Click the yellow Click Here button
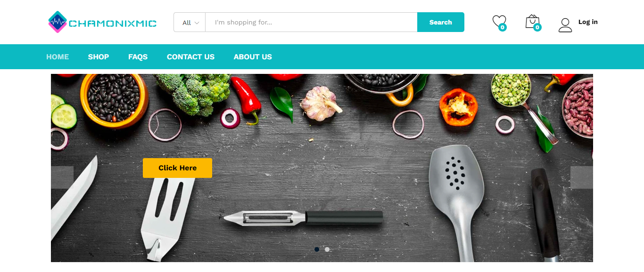This screenshot has height=272, width=644. pyautogui.click(x=177, y=168)
